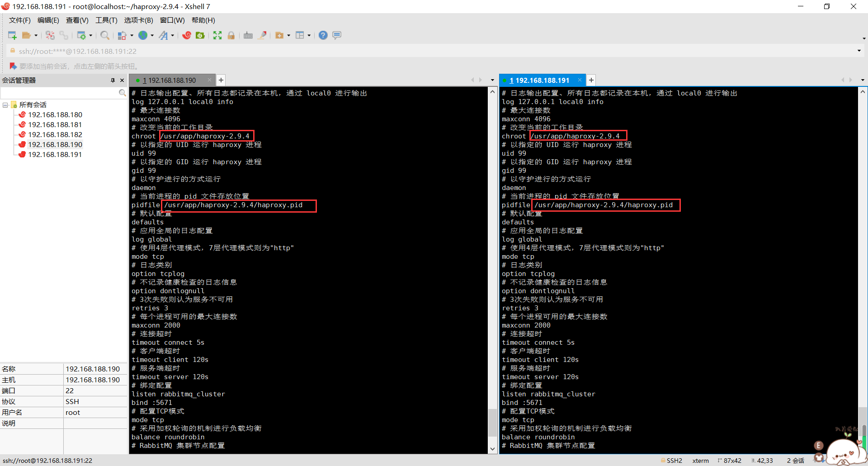
Task: Expand the encoding globe dropdown arrow
Action: pyautogui.click(x=152, y=35)
